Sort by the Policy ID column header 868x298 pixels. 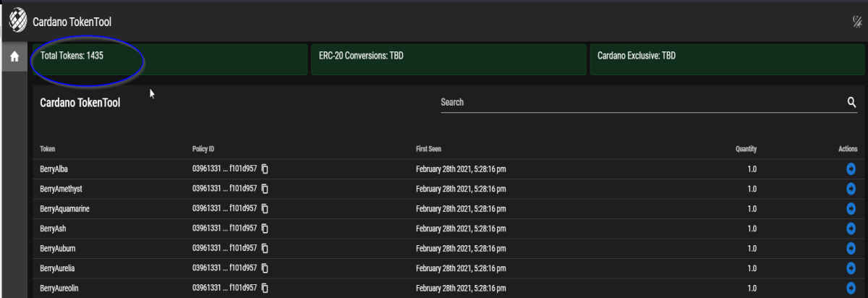[203, 149]
